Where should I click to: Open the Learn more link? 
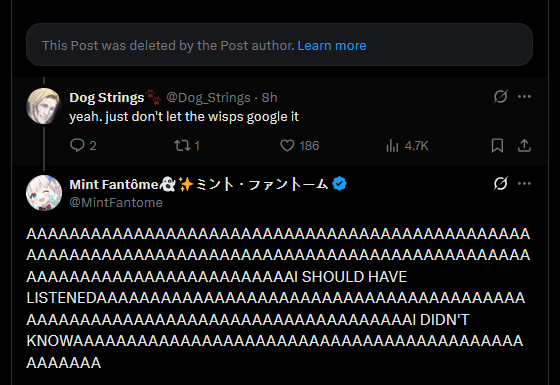click(x=332, y=46)
